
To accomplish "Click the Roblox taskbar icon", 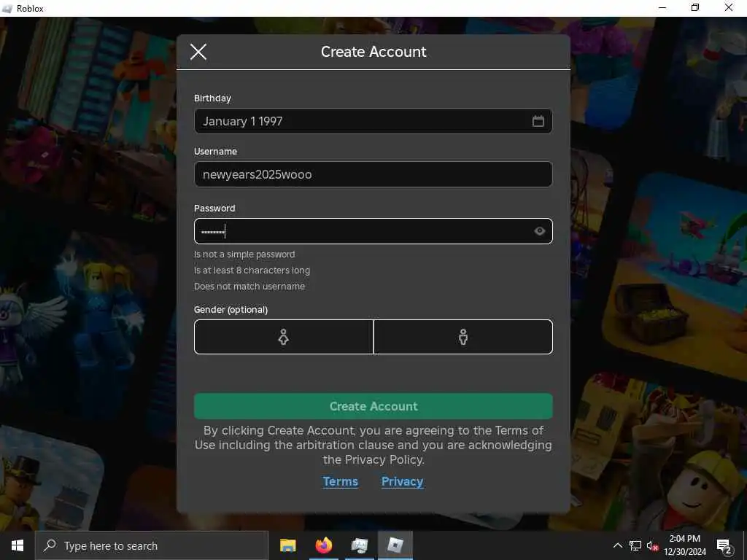I will [x=395, y=545].
